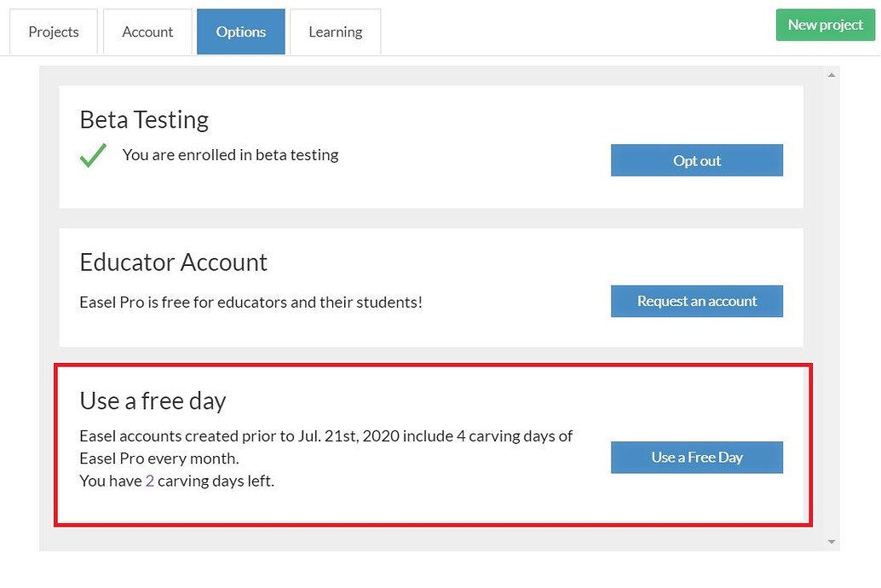Switch to the Learning tab

[335, 32]
